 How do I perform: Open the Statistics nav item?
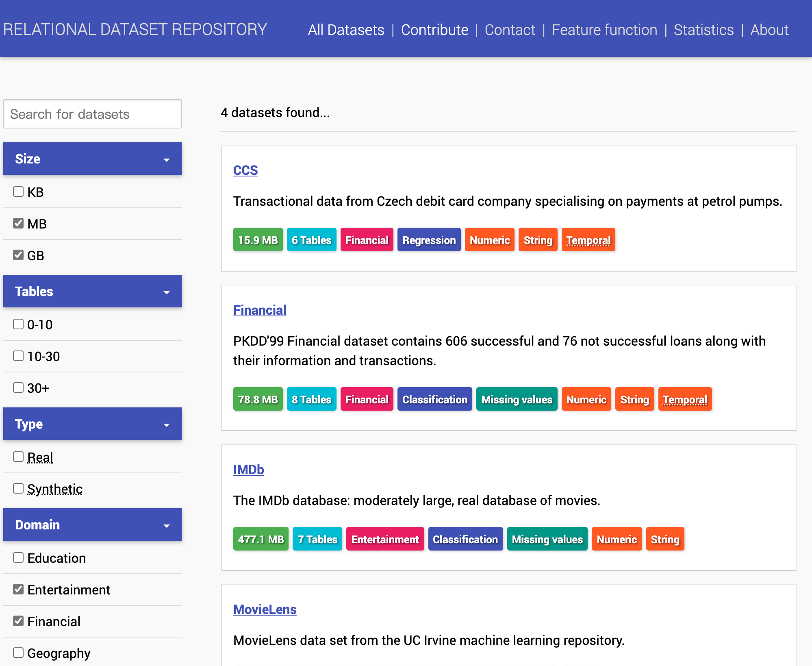[703, 30]
